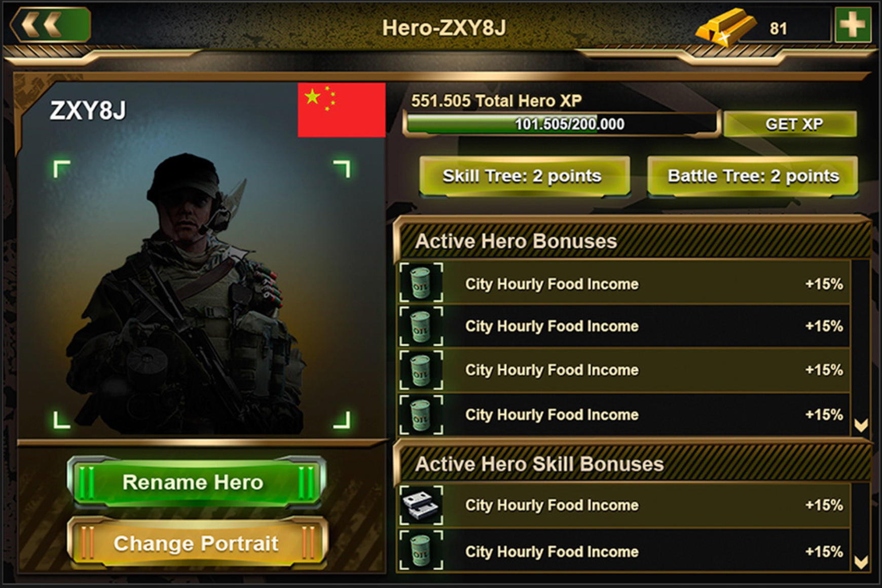Click the Change Portrait button
This screenshot has width=882, height=588.
[x=197, y=543]
